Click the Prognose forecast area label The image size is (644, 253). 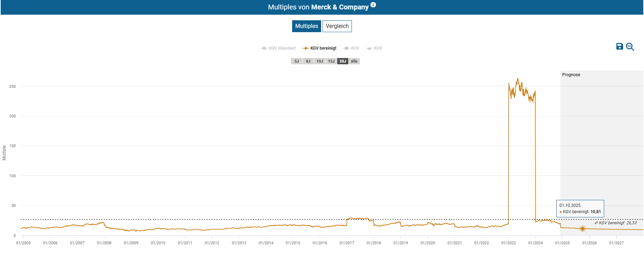pos(571,75)
